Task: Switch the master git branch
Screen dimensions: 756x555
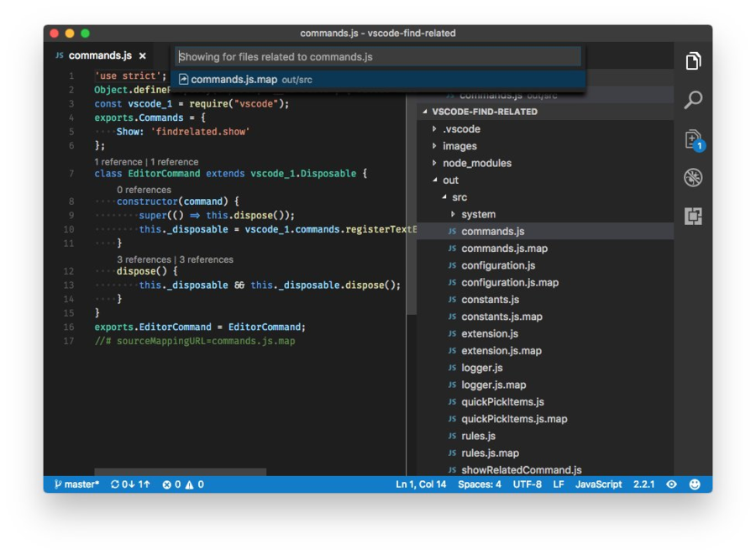Action: click(76, 484)
